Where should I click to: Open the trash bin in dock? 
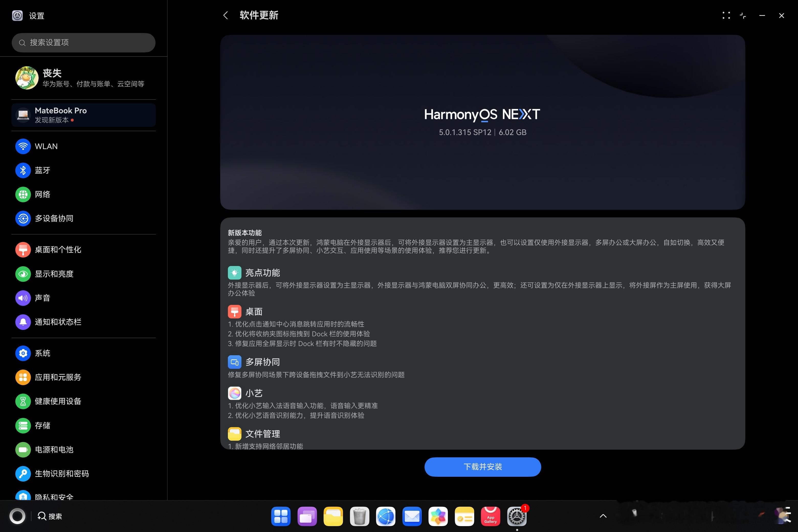point(359,516)
